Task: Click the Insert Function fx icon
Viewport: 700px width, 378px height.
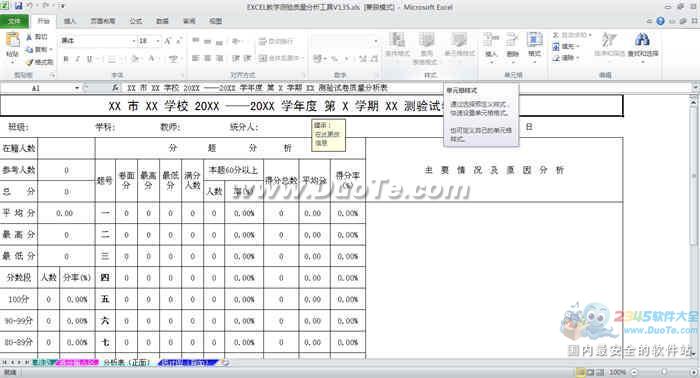Action: click(x=116, y=88)
